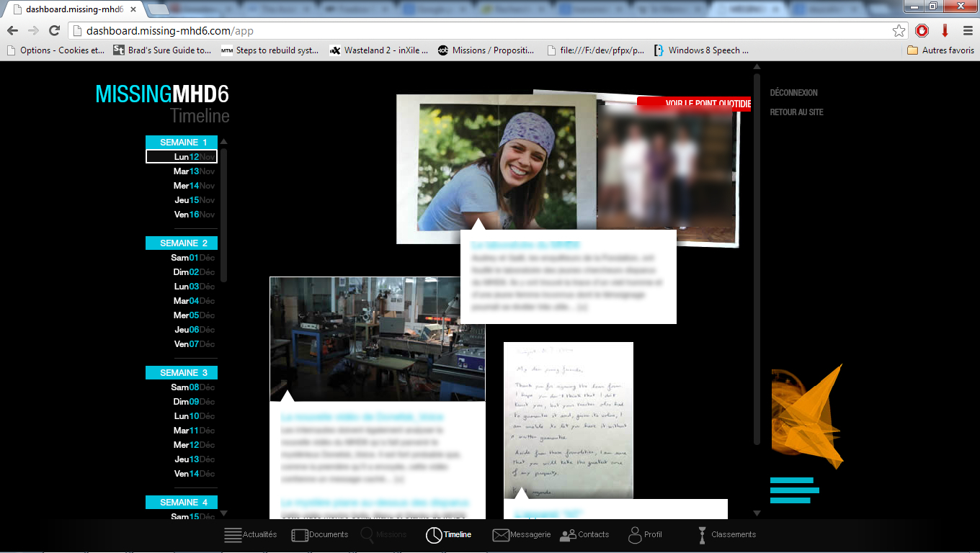Viewport: 980px width, 553px height.
Task: Click the address bar URL field
Action: pyautogui.click(x=479, y=31)
